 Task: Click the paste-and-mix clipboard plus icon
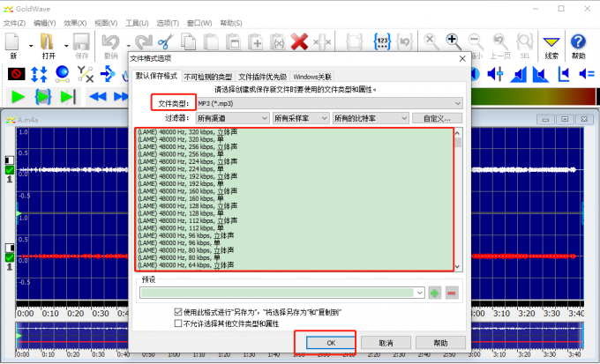[x=256, y=41]
